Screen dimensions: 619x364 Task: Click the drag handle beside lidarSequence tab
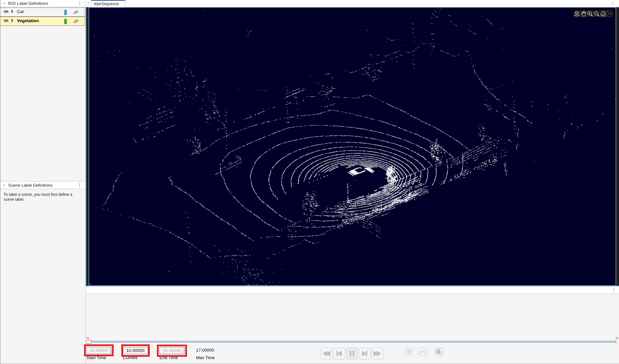[88, 3]
